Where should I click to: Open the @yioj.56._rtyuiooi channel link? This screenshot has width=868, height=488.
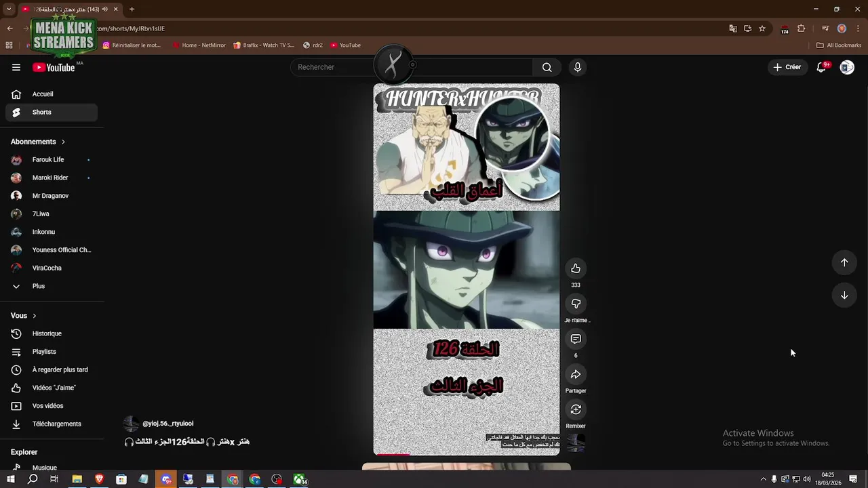[x=167, y=424]
